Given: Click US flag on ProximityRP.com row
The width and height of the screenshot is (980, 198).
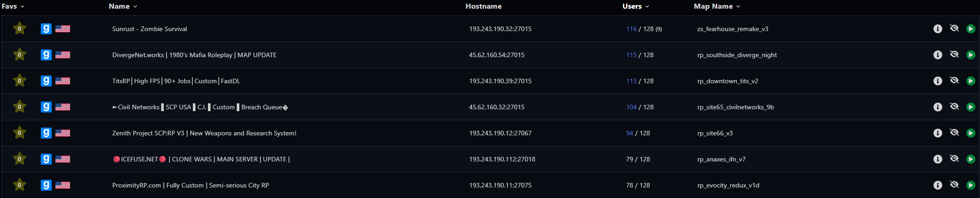Looking at the screenshot, I should point(63,185).
